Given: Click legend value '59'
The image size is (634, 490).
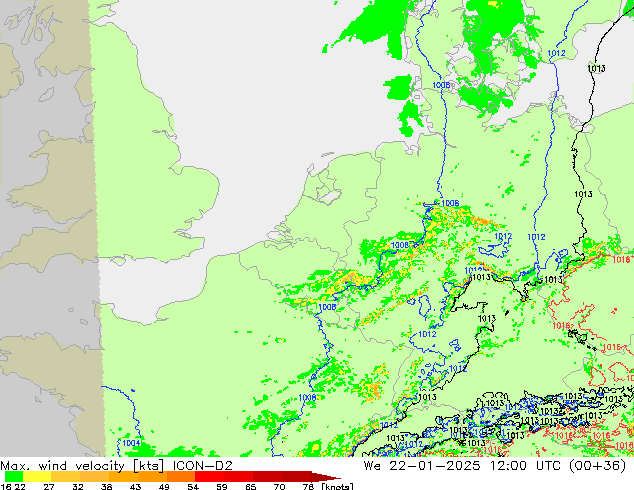Looking at the screenshot, I should tap(222, 486).
